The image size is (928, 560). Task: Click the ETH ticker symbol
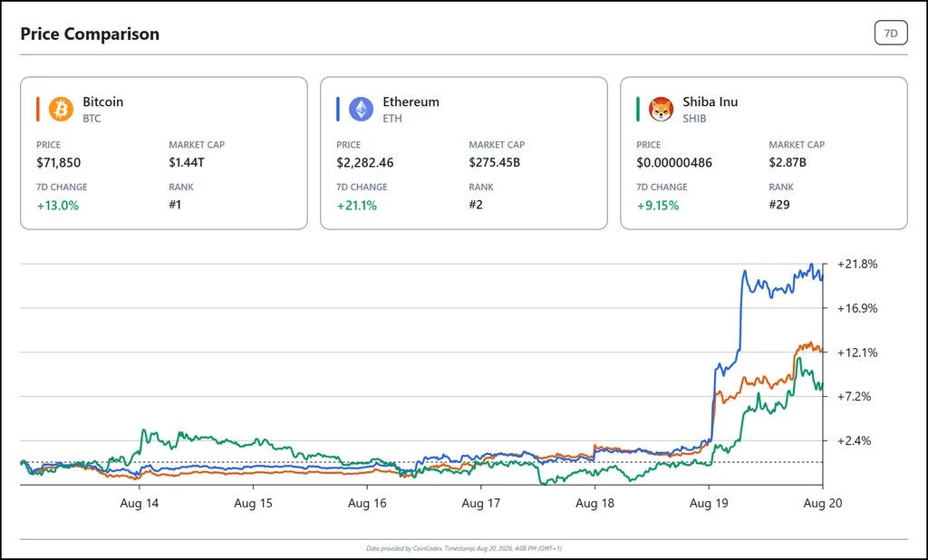391,119
